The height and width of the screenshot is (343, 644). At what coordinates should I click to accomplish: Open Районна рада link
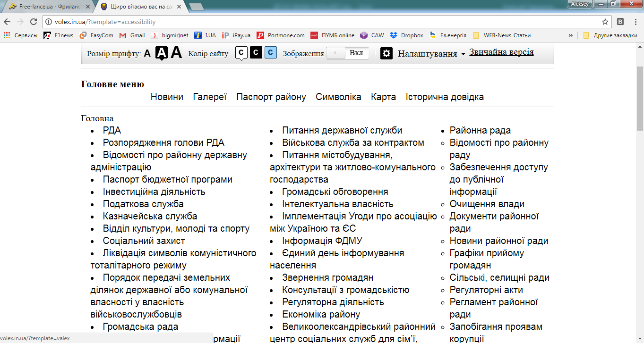[480, 130]
